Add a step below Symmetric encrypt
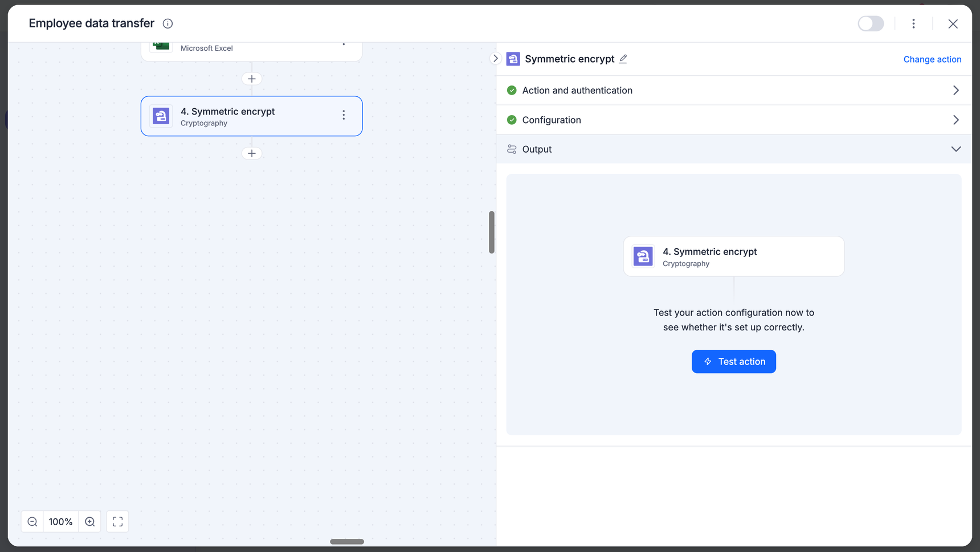This screenshot has width=980, height=552. pos(252,153)
